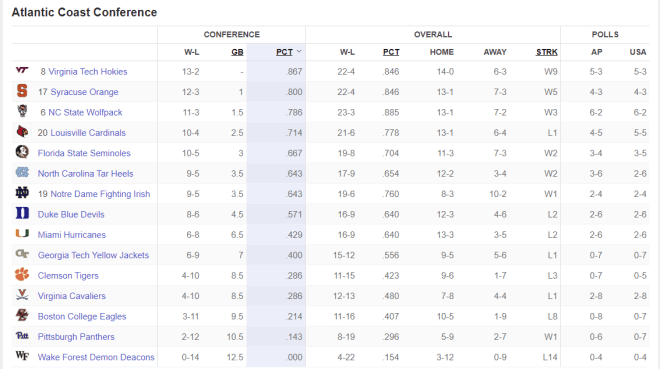The height and width of the screenshot is (369, 660).
Task: Open Virginia Cavaliers team link
Action: [72, 296]
